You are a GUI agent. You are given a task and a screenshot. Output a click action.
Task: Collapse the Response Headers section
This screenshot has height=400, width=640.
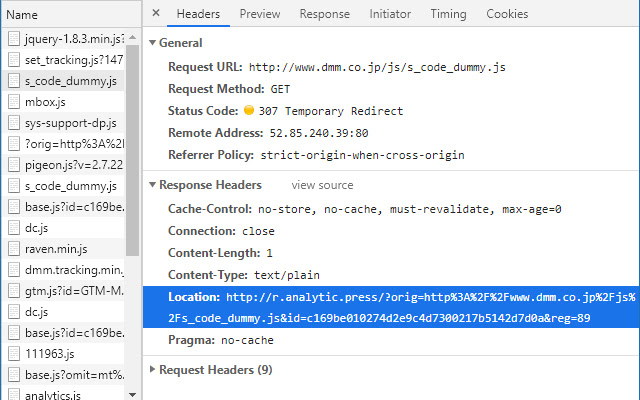[152, 185]
